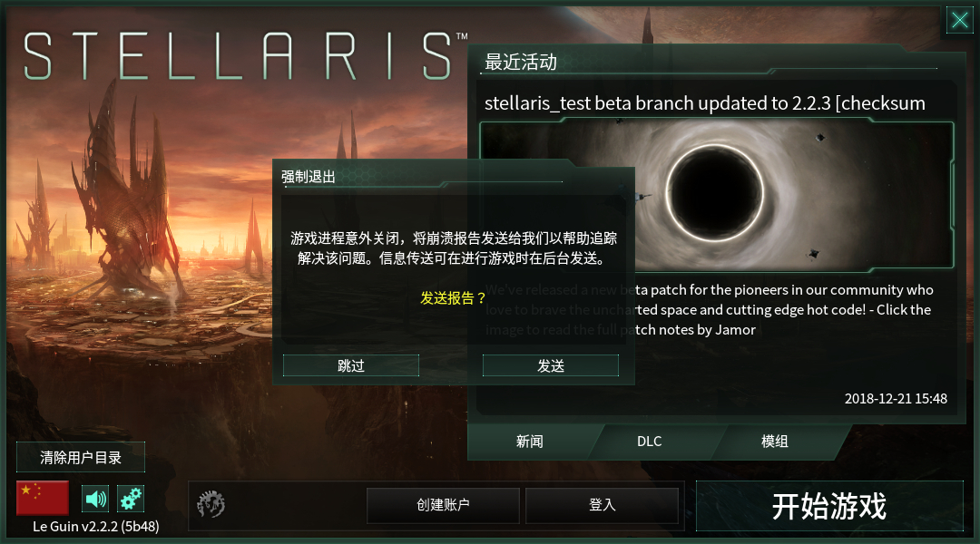Screen dimensions: 980x544
Task: Click the beta patch description text
Action: click(x=710, y=310)
